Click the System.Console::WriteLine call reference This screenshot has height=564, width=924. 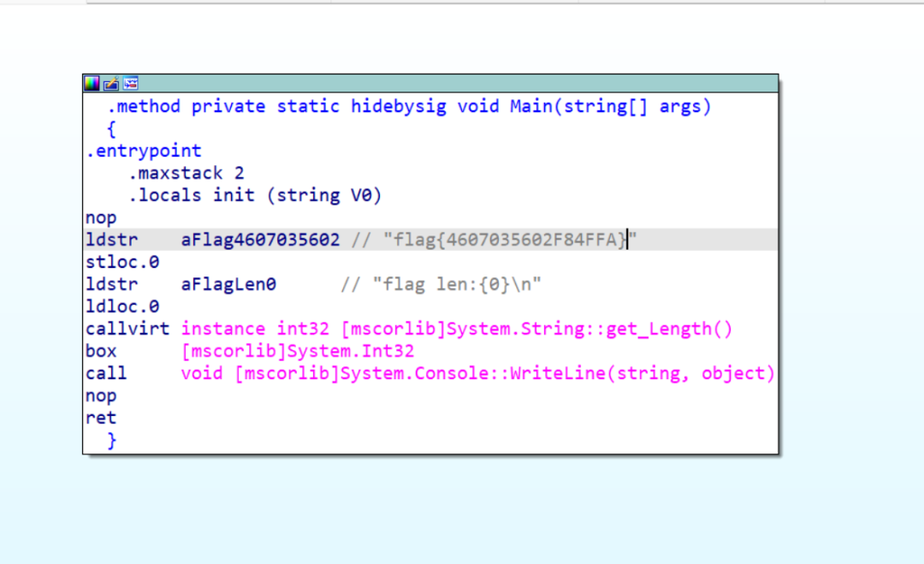(x=478, y=374)
